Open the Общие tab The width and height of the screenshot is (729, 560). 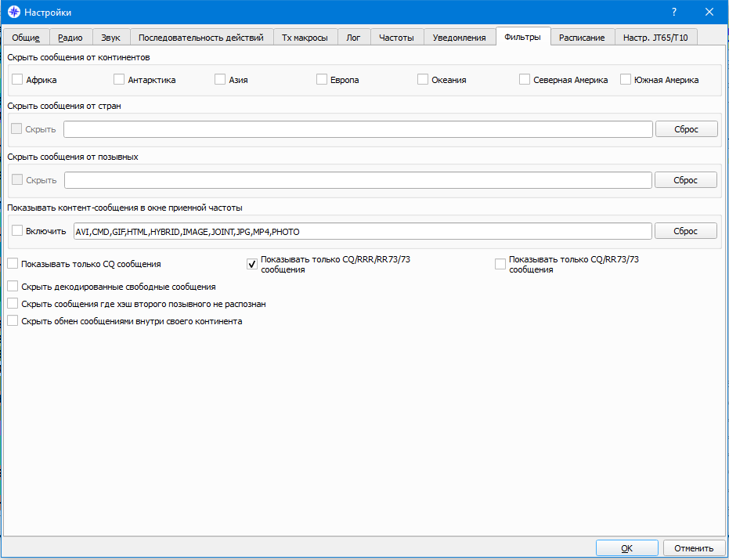(x=26, y=38)
